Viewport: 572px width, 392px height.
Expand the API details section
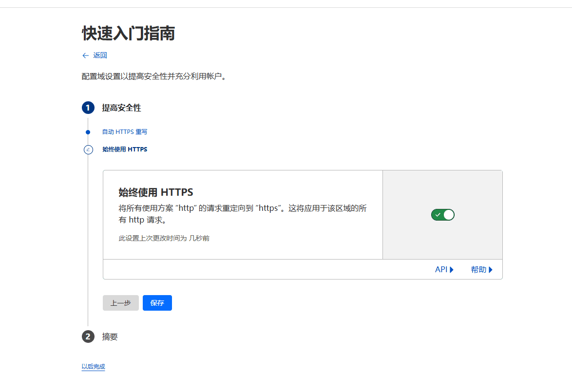click(x=444, y=269)
